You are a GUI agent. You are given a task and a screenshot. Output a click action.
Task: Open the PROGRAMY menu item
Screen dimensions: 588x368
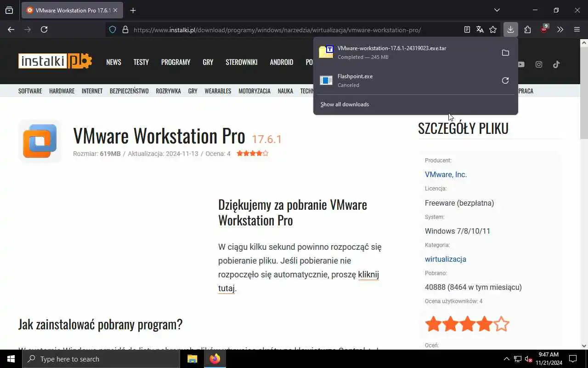pos(175,62)
